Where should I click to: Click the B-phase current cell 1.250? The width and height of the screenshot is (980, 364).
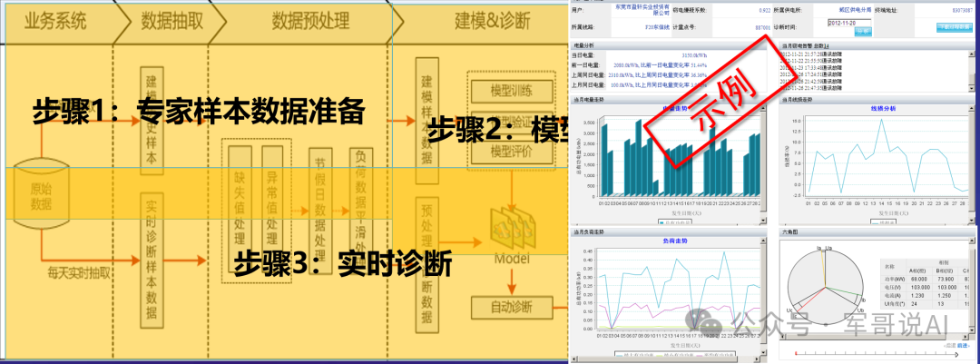(x=945, y=296)
